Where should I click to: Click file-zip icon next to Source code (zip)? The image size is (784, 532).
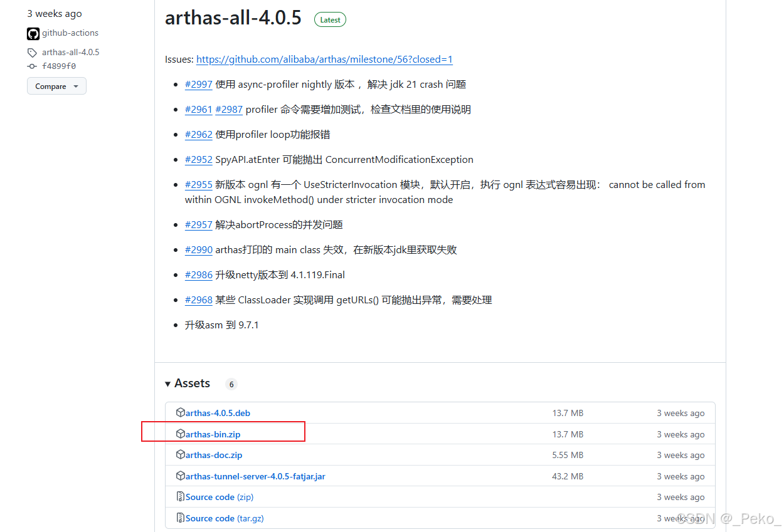(181, 497)
